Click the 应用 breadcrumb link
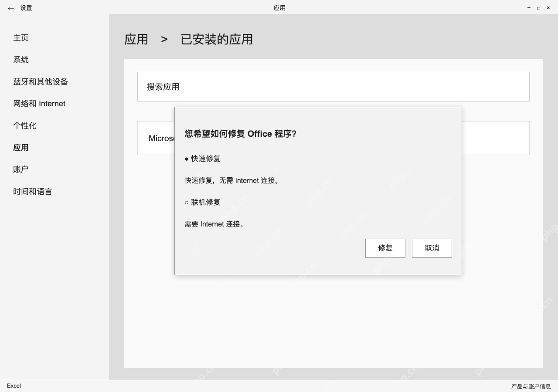This screenshot has width=558, height=392. [x=136, y=39]
